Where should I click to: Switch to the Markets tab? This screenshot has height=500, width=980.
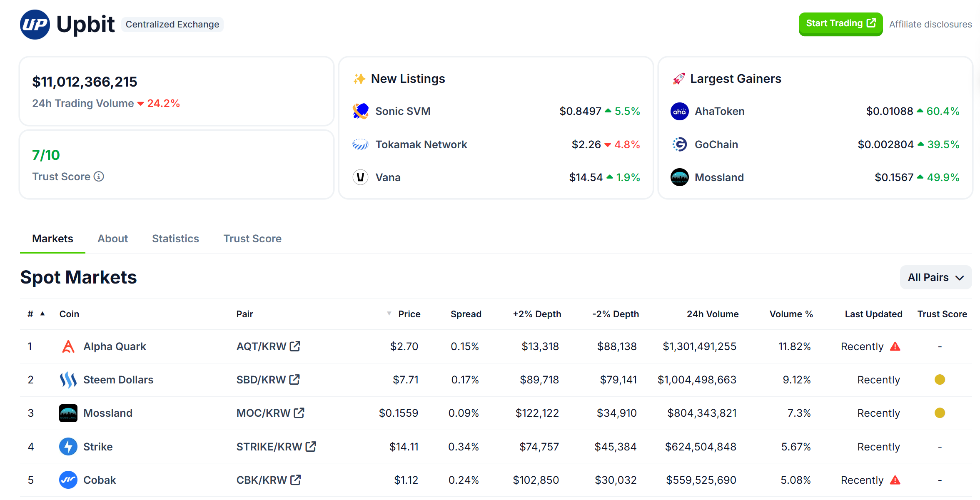click(52, 239)
